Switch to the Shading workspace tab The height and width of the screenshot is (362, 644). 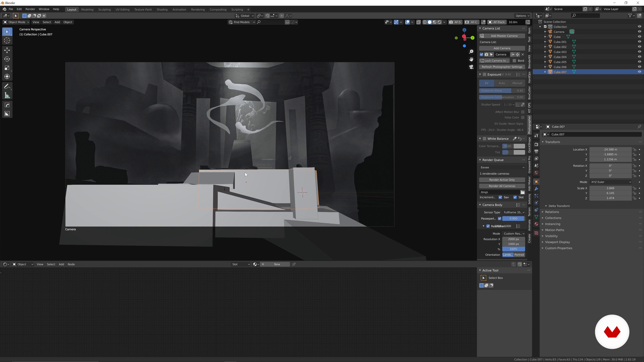(162, 10)
